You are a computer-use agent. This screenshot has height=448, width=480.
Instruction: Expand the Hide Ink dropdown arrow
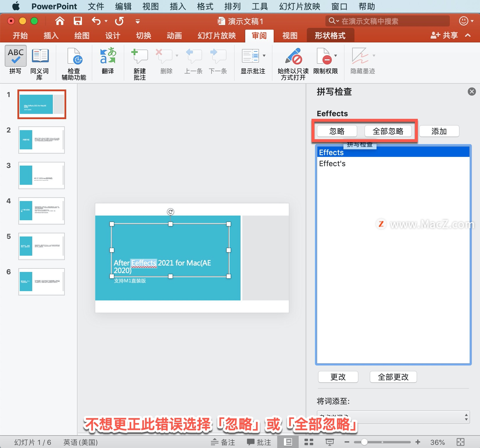374,55
